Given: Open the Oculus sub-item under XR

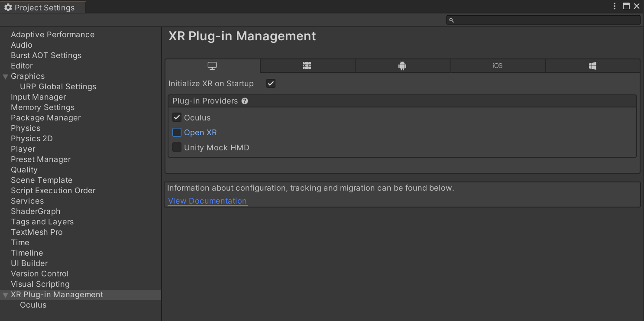Looking at the screenshot, I should (33, 305).
